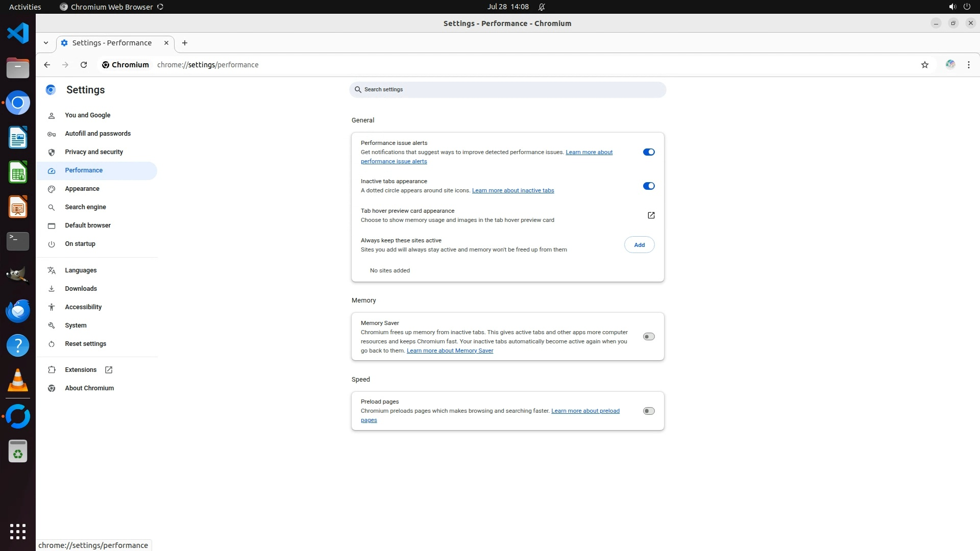Reload the settings page
Image resolution: width=980 pixels, height=551 pixels.
click(x=84, y=65)
